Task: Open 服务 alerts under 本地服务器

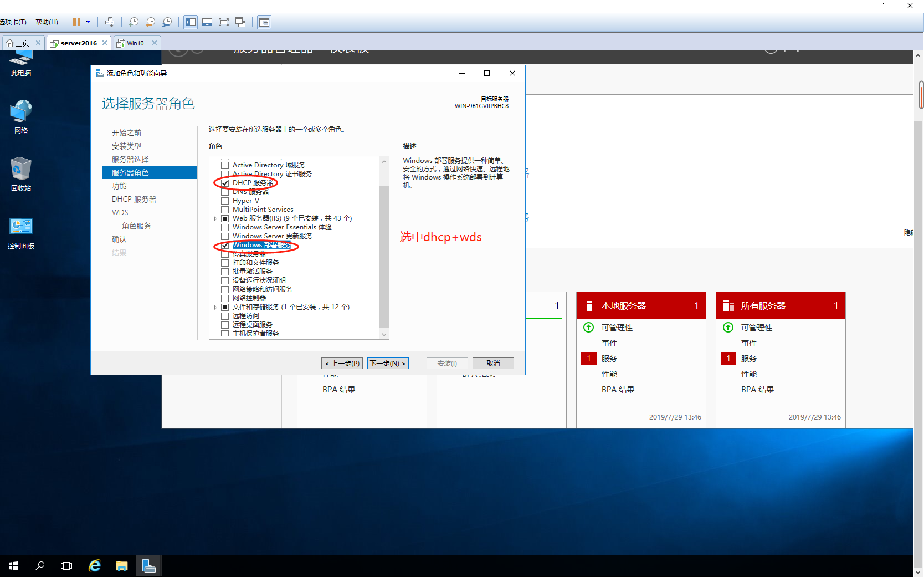Action: (609, 359)
